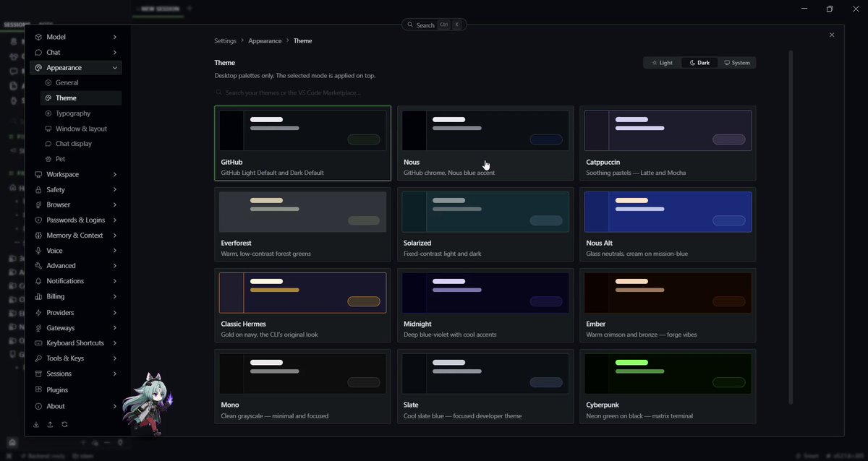Click the theme search input field
The width and height of the screenshot is (868, 461).
pos(485,92)
